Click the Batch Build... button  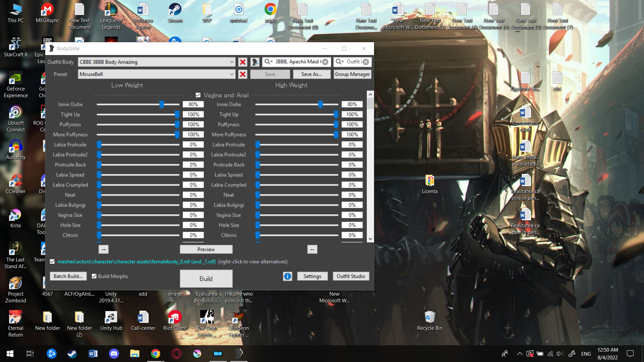(68, 276)
